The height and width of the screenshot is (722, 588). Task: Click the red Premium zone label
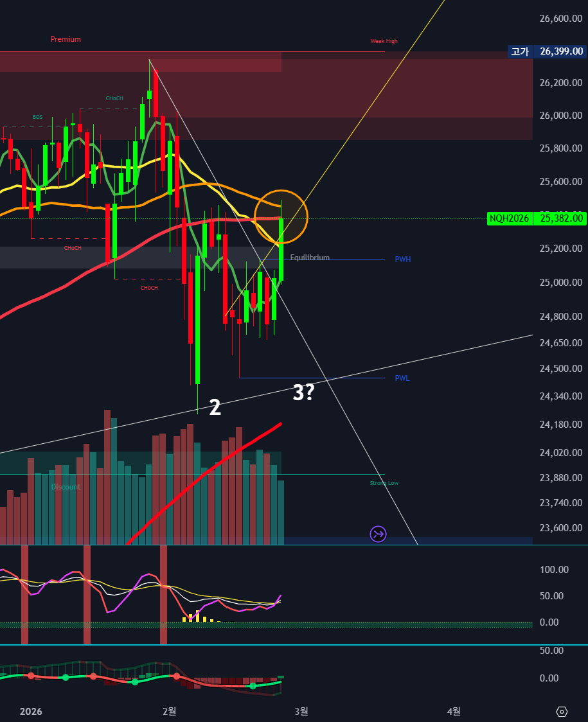point(66,39)
